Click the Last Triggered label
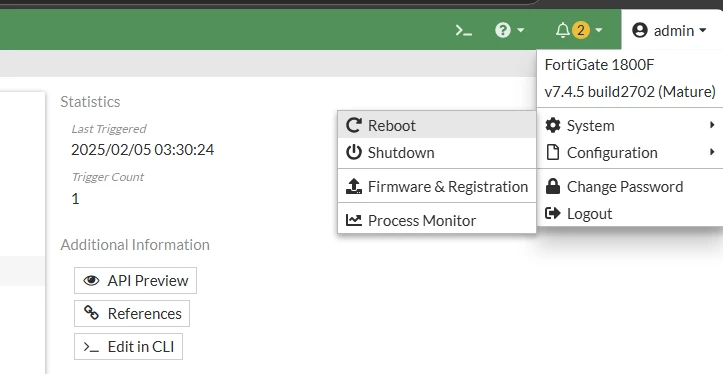The width and height of the screenshot is (723, 374). pyautogui.click(x=109, y=129)
